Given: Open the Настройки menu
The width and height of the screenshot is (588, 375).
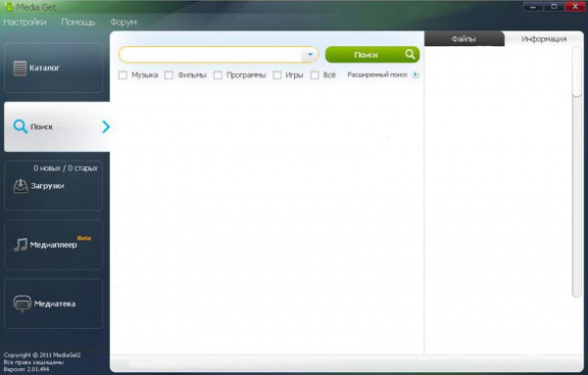Looking at the screenshot, I should pos(24,23).
